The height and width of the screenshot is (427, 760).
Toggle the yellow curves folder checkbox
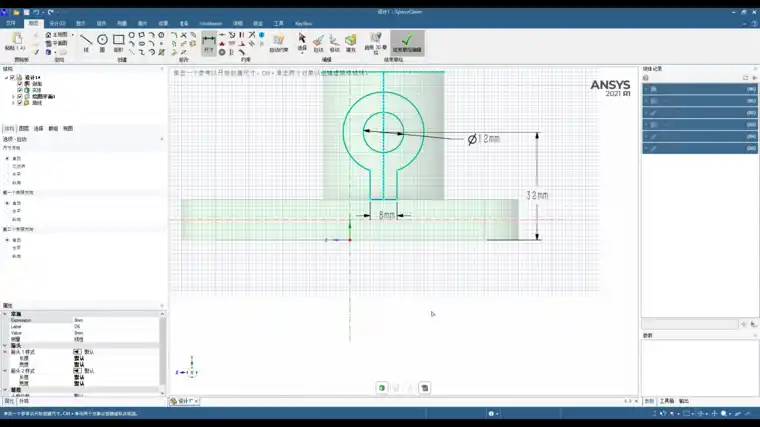point(20,103)
